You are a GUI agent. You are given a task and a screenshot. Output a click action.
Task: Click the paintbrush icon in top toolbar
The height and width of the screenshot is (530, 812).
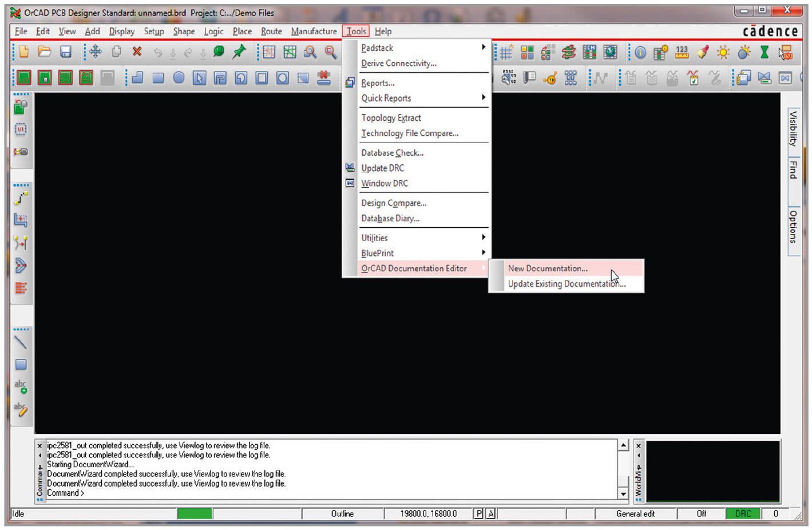click(x=703, y=53)
